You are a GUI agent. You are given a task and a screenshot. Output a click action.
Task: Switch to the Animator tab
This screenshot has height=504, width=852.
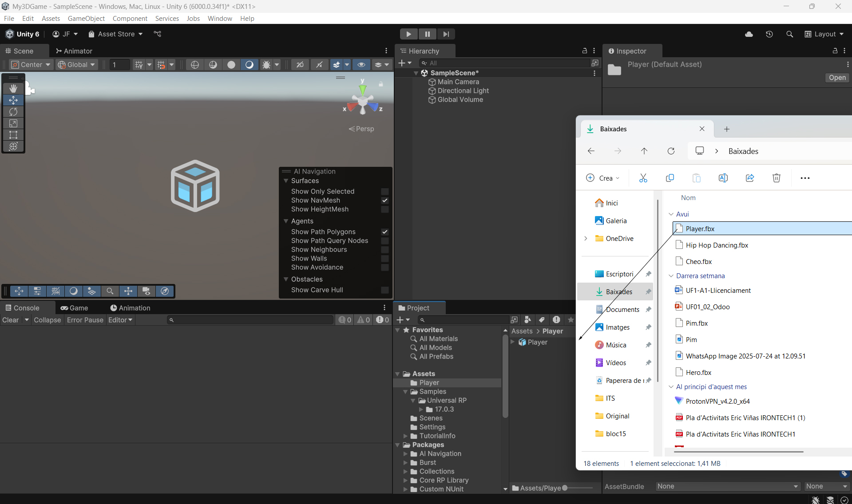tap(74, 51)
